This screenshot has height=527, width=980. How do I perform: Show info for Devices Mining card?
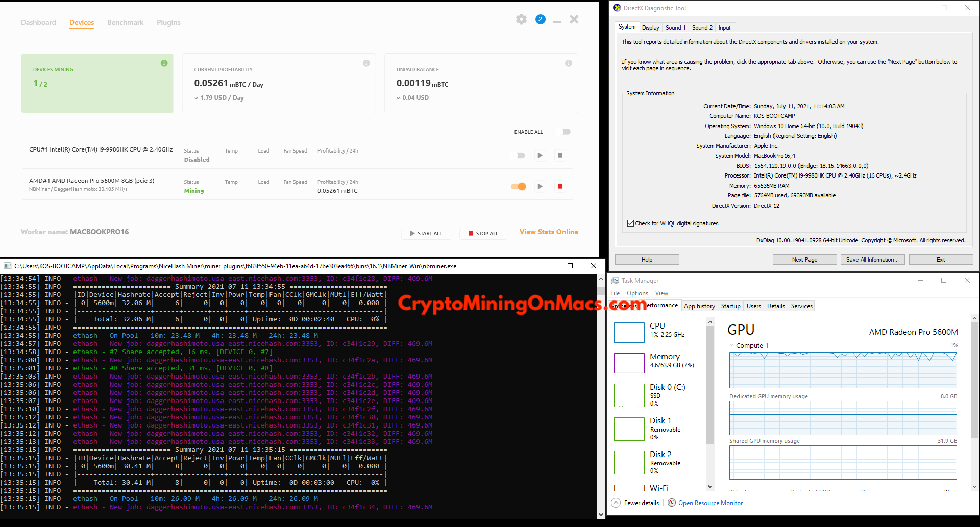164,63
